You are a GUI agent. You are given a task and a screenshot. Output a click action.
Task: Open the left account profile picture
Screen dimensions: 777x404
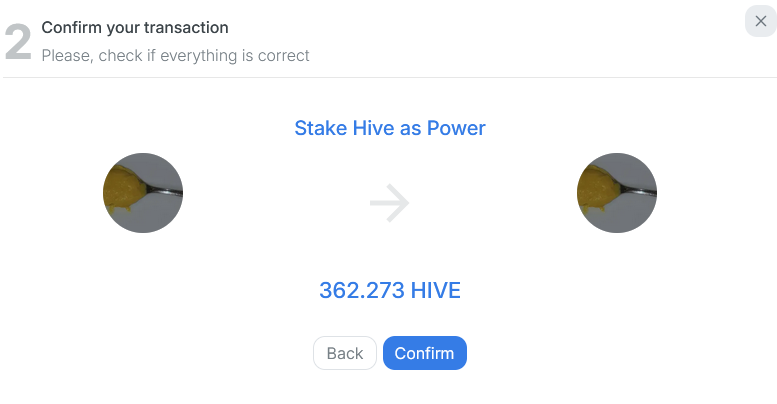(x=143, y=193)
